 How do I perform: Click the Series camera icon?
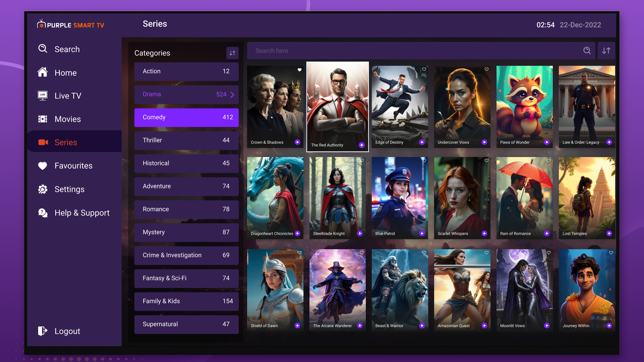pos(43,142)
